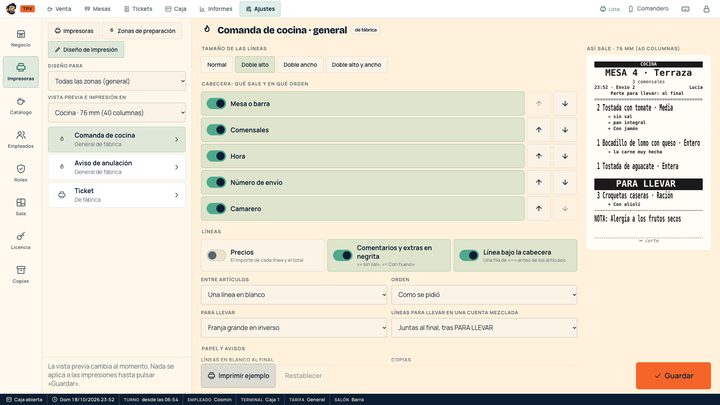Go to the Ajustes tab

coord(260,9)
